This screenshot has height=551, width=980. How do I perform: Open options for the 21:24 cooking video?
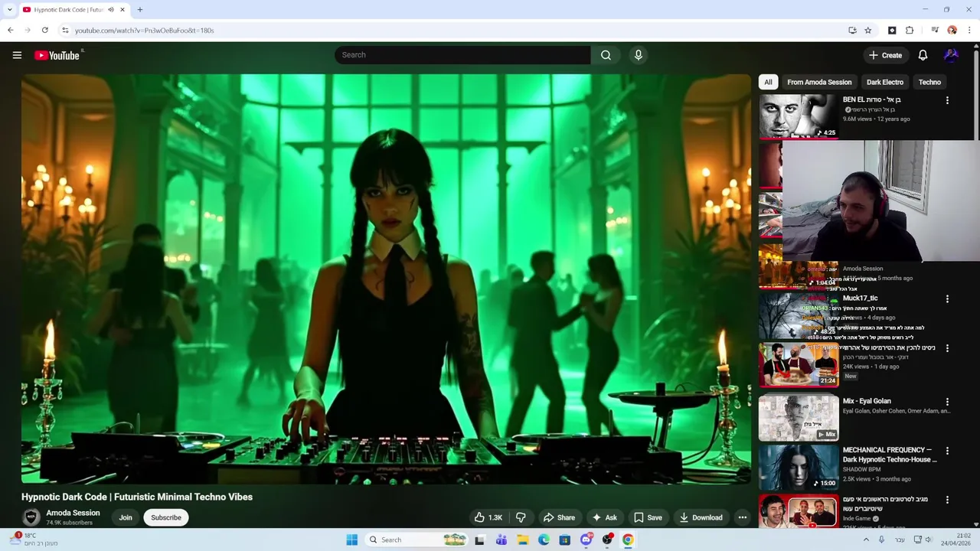[x=947, y=348]
